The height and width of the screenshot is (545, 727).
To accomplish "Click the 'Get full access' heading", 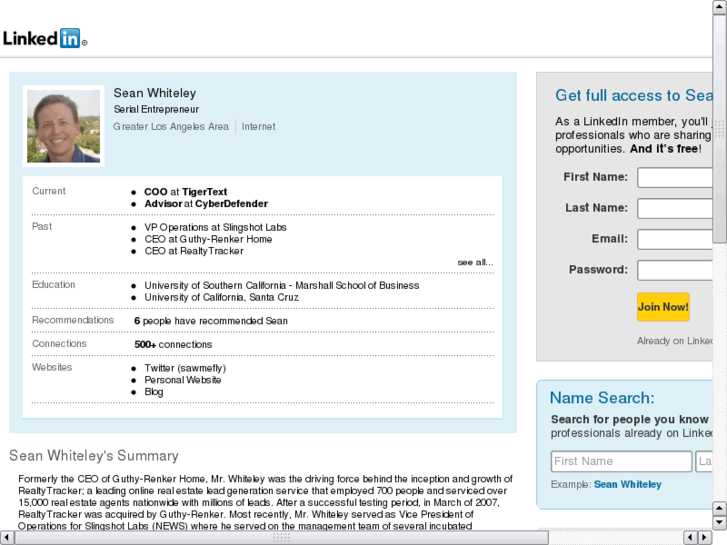I will click(x=634, y=96).
